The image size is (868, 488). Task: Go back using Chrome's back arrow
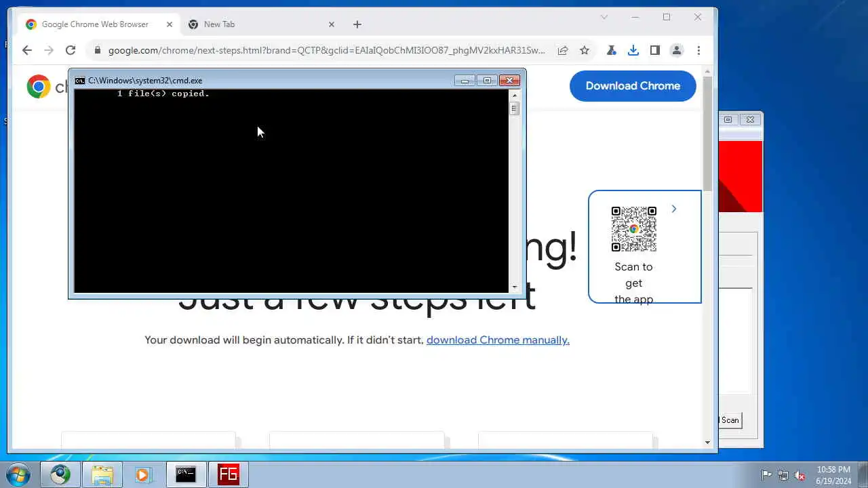click(x=26, y=50)
